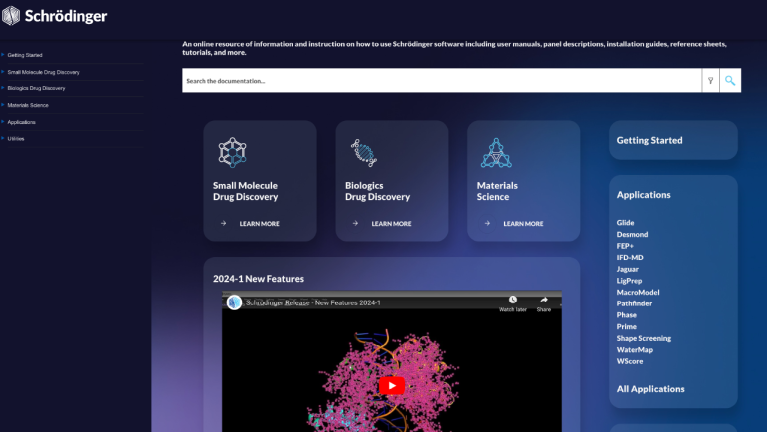Click the video channel avatar icon
Viewport: 767px width, 432px height.
234,302
